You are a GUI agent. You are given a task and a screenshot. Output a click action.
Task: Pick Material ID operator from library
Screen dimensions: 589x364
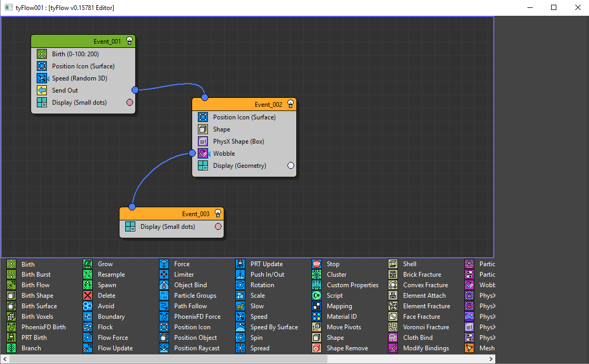[334, 317]
